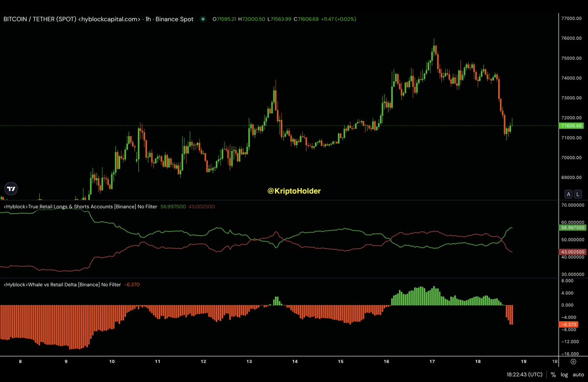Click the 69000.00 price axis label
This screenshot has height=382, width=588.
tap(571, 178)
